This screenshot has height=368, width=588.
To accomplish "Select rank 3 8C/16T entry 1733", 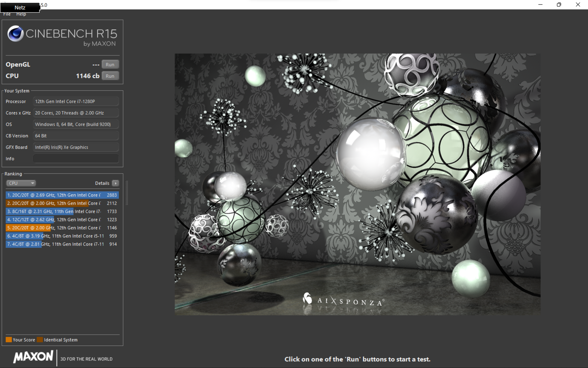I will click(x=62, y=211).
